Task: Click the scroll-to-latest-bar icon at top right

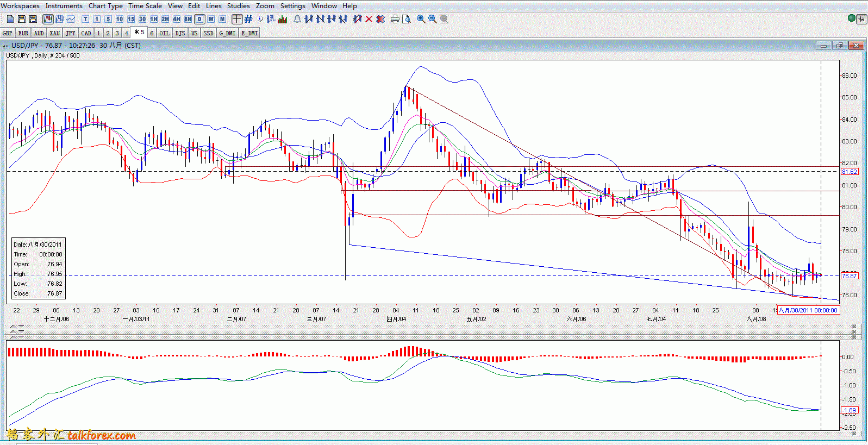Action: point(861,19)
